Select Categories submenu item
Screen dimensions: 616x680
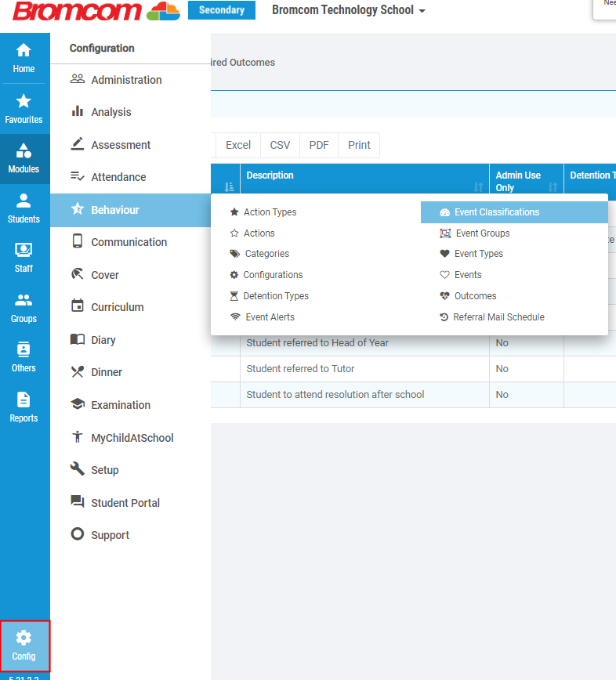259,254
